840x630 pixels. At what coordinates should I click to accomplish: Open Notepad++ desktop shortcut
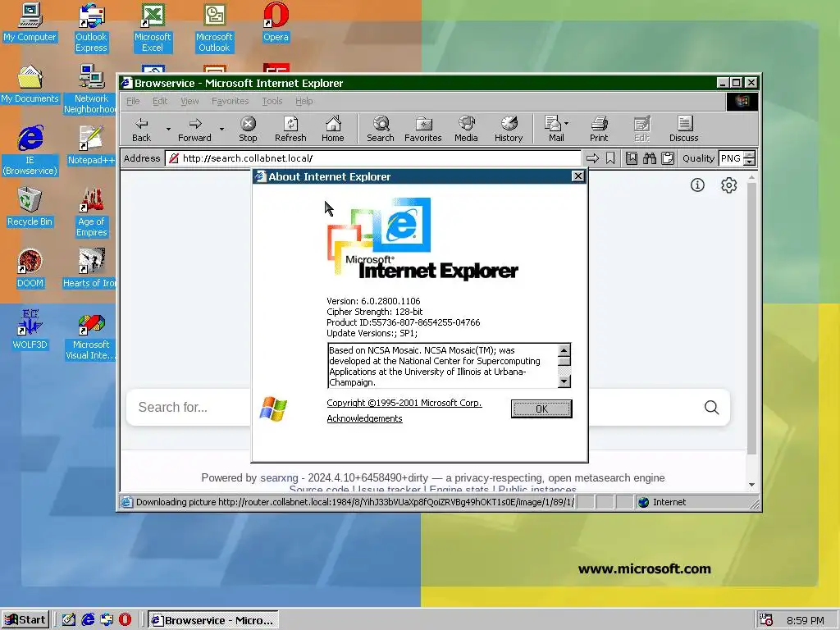(x=91, y=144)
